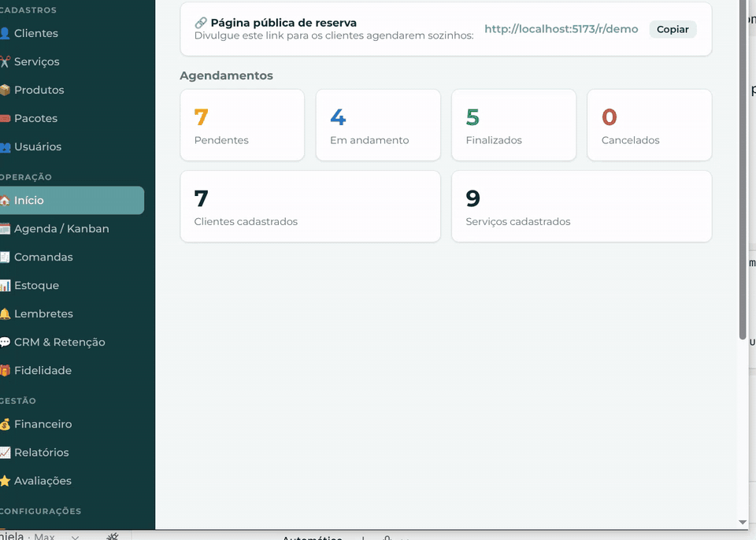
Task: Open Clientes via its person icon
Action: [x=5, y=33]
